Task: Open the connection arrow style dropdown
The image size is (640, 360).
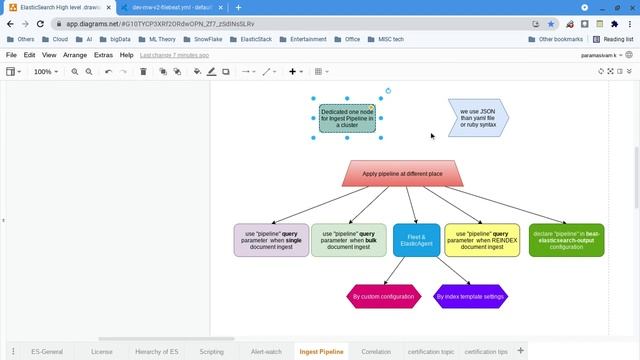Action: coord(248,72)
